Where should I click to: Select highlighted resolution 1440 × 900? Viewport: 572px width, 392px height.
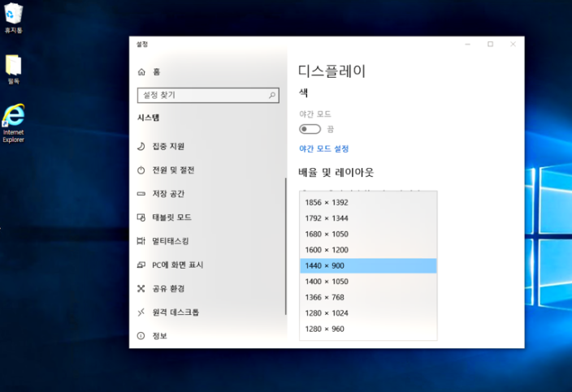(368, 265)
